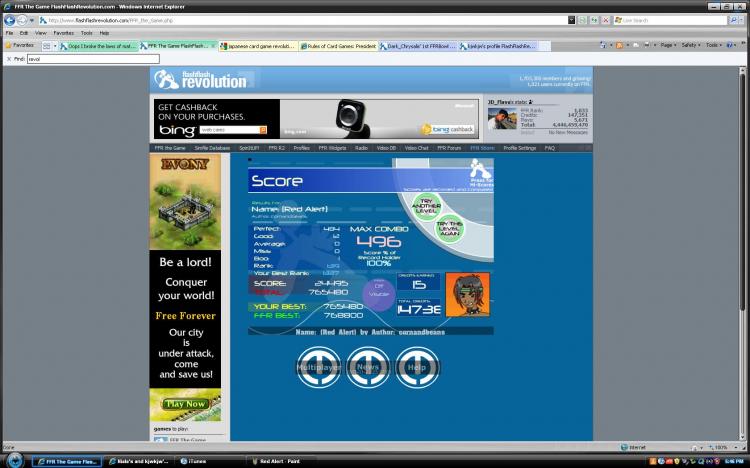
Task: Switch to the Japanese card game tab
Action: tap(258, 46)
